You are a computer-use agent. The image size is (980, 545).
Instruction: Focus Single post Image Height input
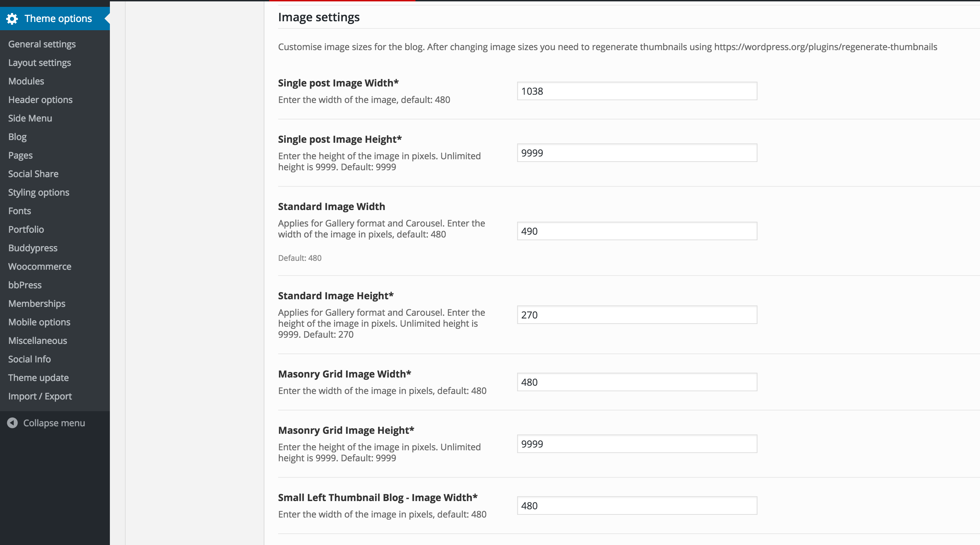(x=637, y=153)
